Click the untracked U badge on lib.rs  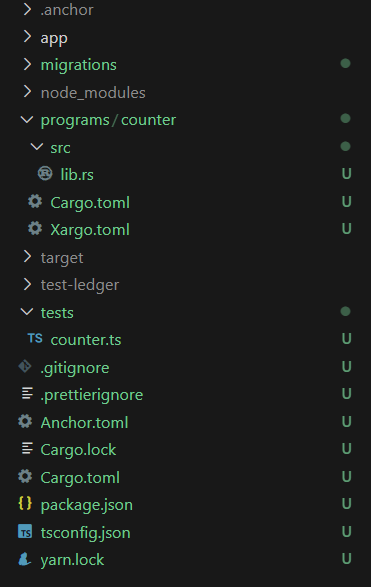(x=346, y=174)
